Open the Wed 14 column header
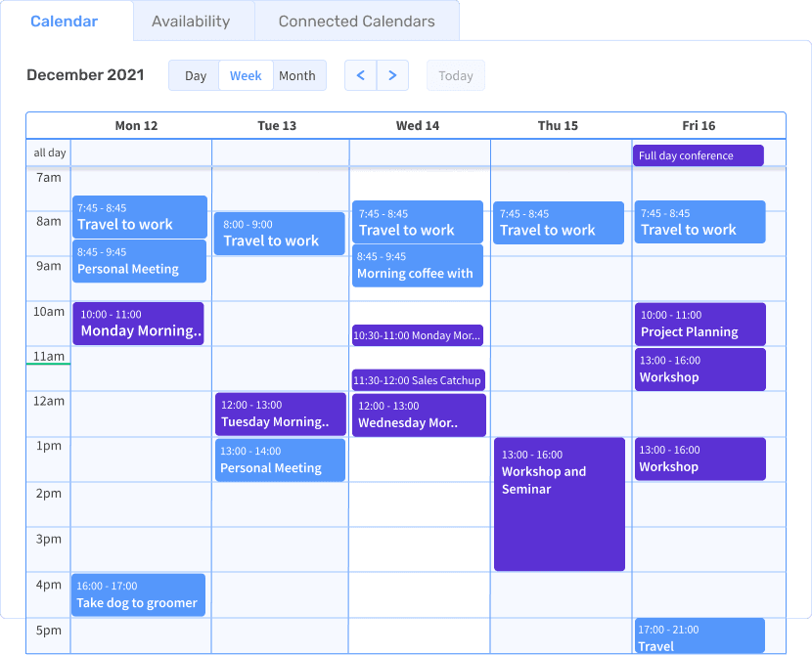The image size is (812, 655). point(418,126)
